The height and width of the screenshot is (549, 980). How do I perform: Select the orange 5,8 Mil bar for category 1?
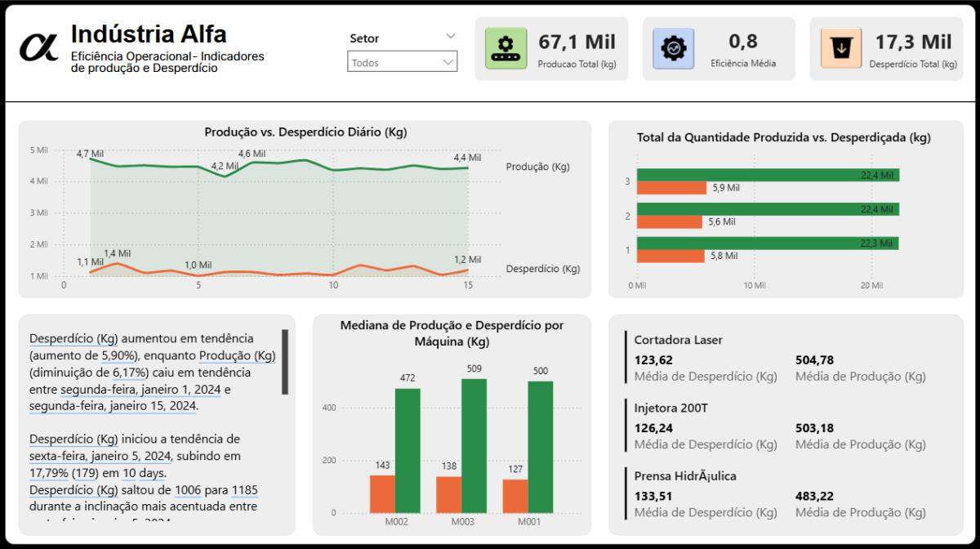670,256
